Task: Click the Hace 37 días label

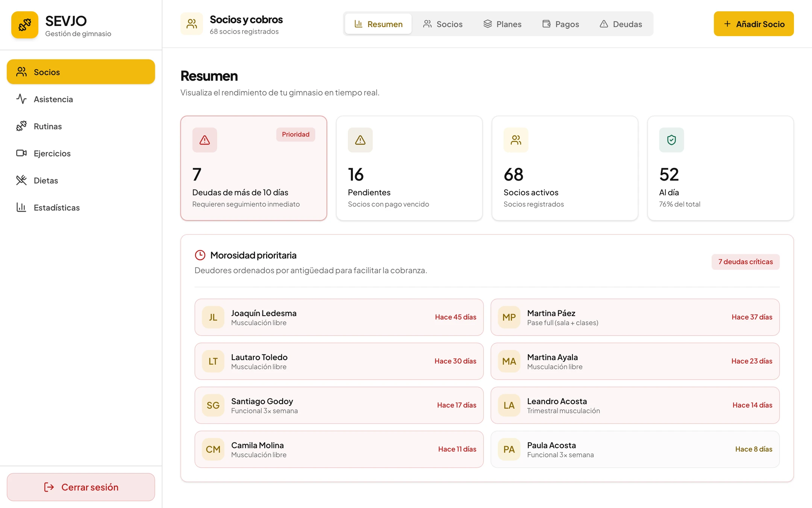Action: click(x=752, y=317)
